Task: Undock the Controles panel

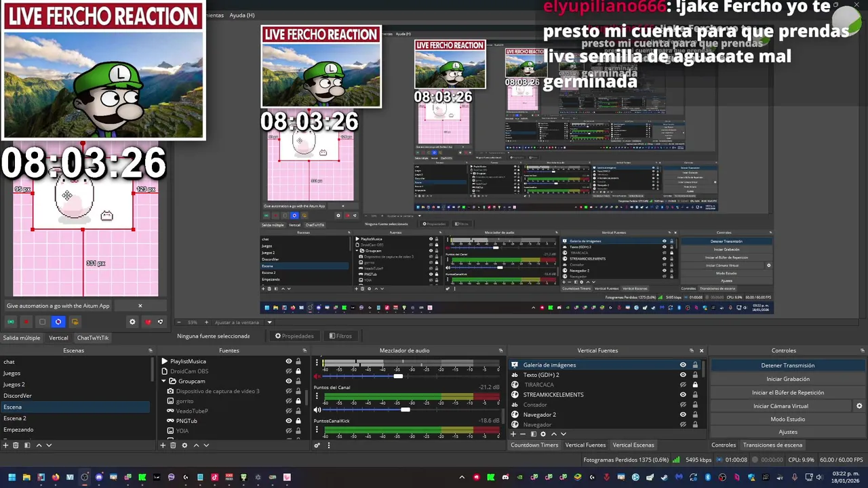Action: 863,350
